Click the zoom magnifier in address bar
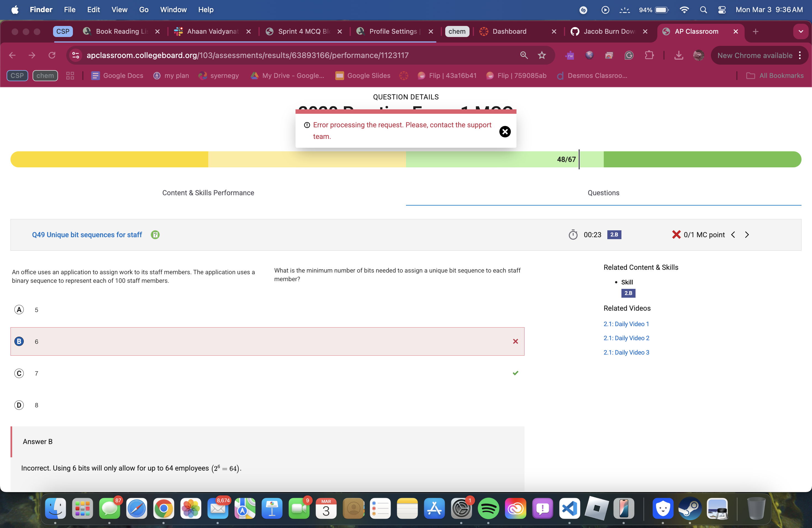The width and height of the screenshot is (812, 528). pos(524,55)
